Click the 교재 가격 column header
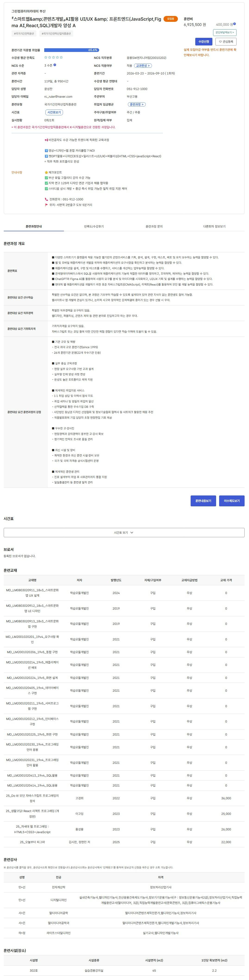The image size is (249, 980). pos(226,580)
